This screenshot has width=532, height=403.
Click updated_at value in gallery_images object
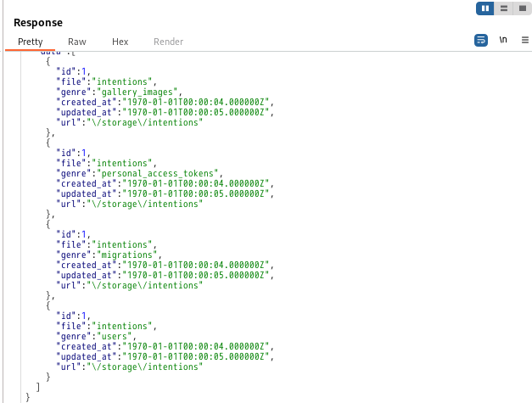pyautogui.click(x=196, y=113)
